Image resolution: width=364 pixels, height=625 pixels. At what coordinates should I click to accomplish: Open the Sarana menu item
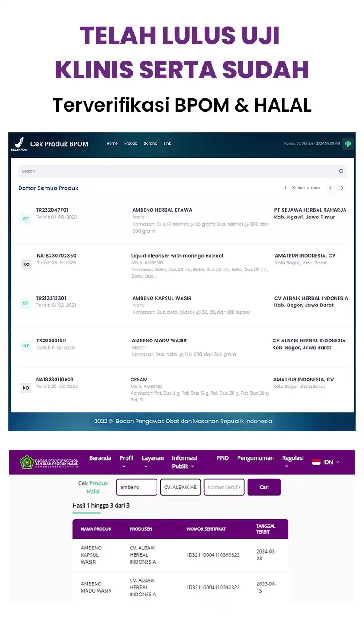pos(150,143)
